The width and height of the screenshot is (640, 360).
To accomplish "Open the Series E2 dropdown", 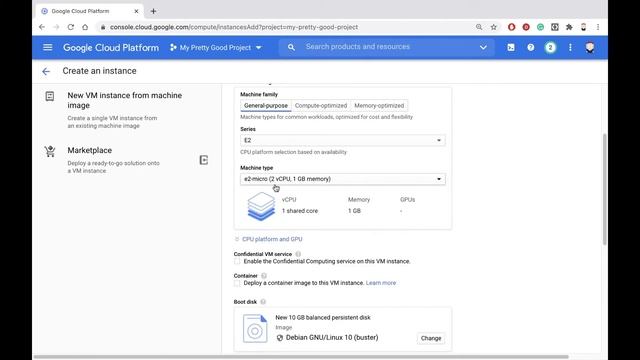I will (342, 140).
